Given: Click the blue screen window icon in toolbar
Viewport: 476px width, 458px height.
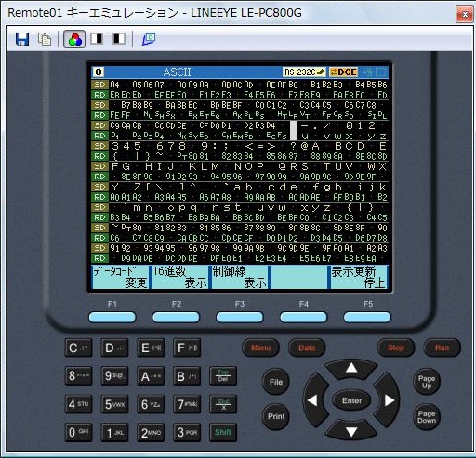Looking at the screenshot, I should pos(149,39).
